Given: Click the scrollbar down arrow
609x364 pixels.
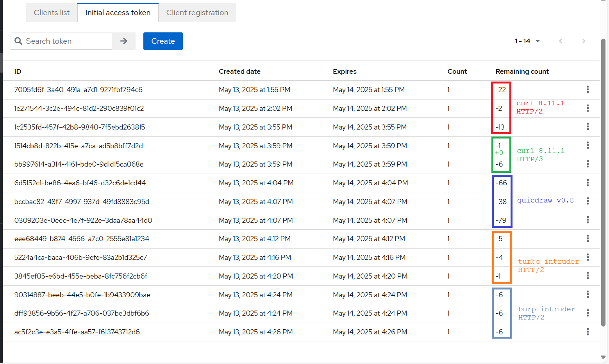Looking at the screenshot, I should [603, 357].
